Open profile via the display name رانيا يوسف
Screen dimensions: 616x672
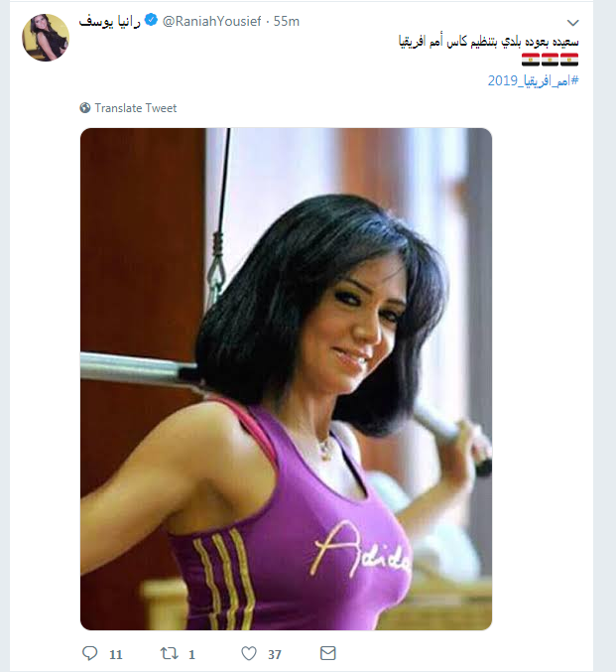(110, 22)
